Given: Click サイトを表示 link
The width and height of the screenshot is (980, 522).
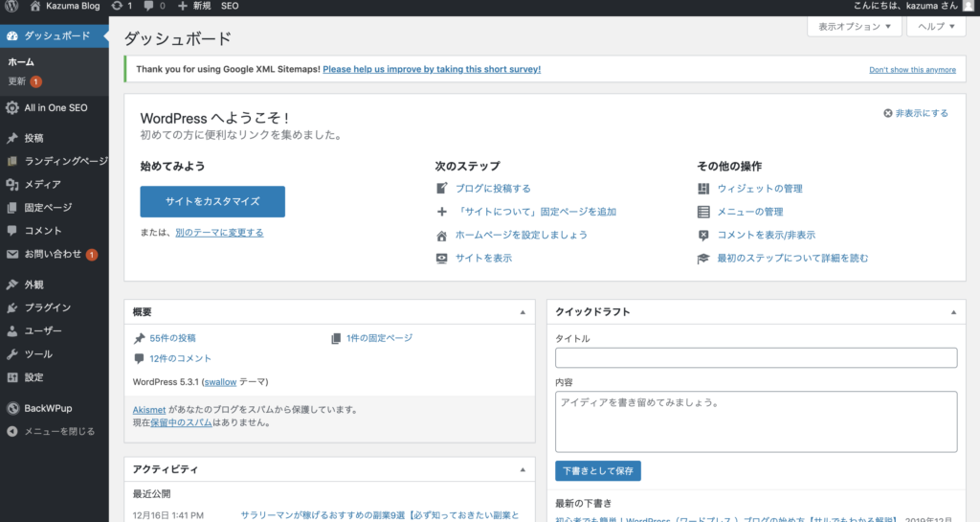Looking at the screenshot, I should click(483, 259).
